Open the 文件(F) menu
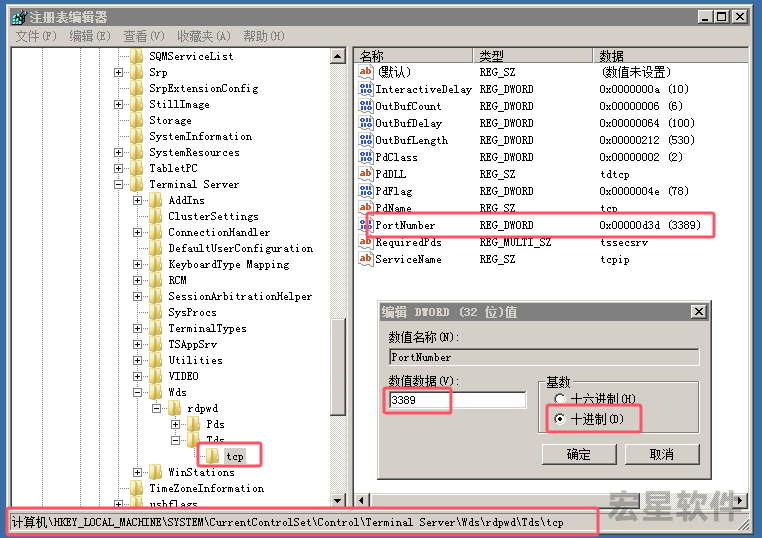762x538 pixels. pos(35,36)
